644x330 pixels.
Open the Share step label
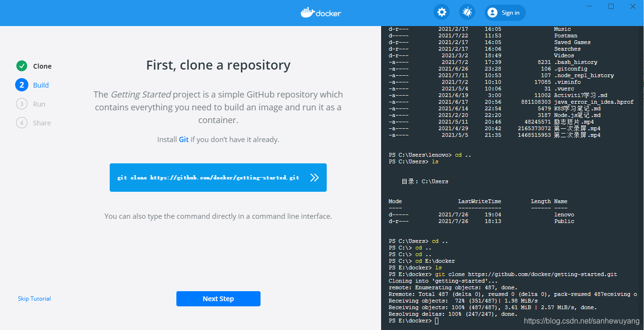click(42, 123)
